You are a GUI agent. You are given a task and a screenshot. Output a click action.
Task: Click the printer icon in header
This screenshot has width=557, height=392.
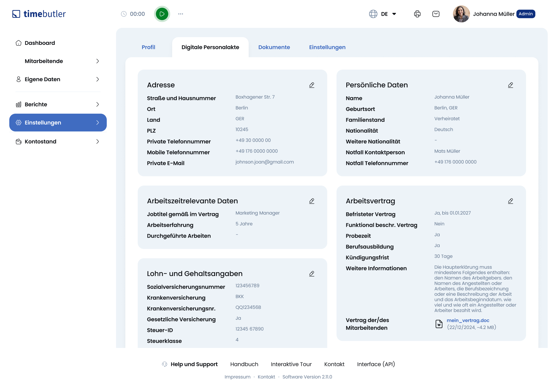(417, 14)
